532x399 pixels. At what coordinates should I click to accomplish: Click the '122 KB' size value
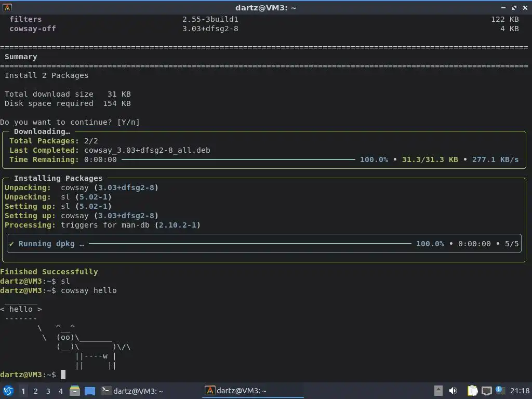point(505,19)
